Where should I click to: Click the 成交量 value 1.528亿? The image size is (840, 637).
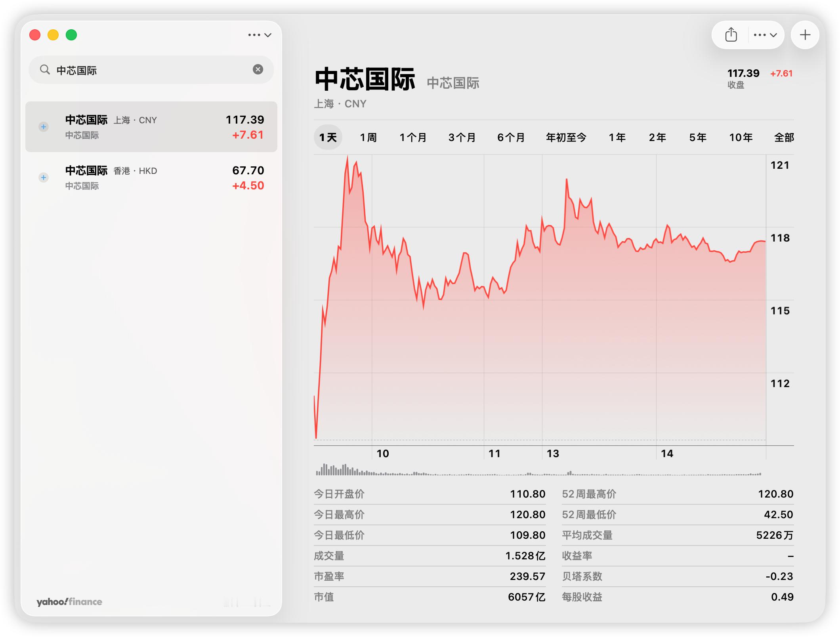525,556
